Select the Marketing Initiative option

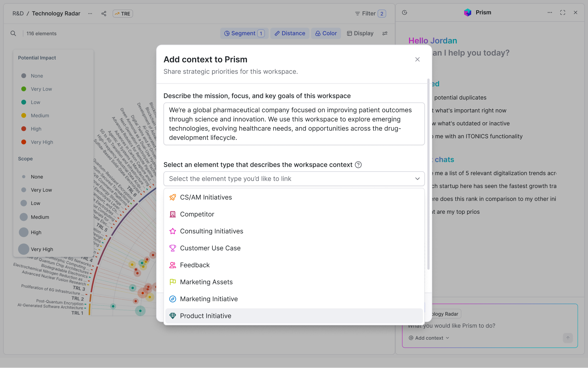(294, 299)
